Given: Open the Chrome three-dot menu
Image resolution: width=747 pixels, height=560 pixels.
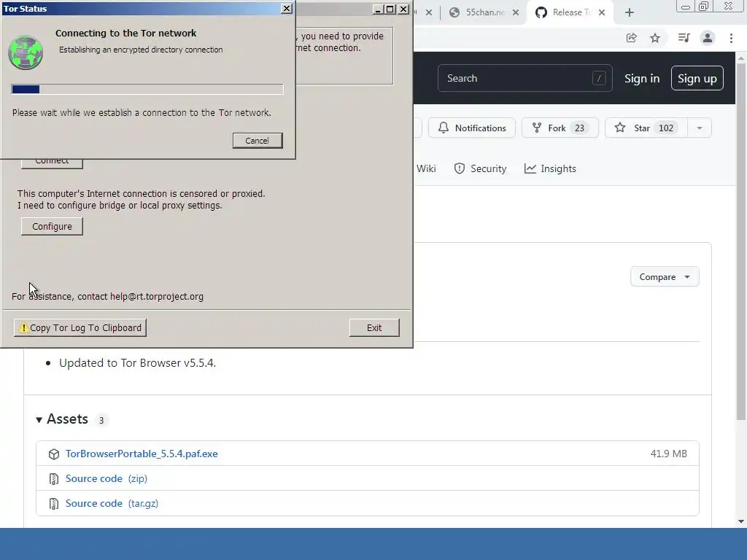Looking at the screenshot, I should (731, 38).
